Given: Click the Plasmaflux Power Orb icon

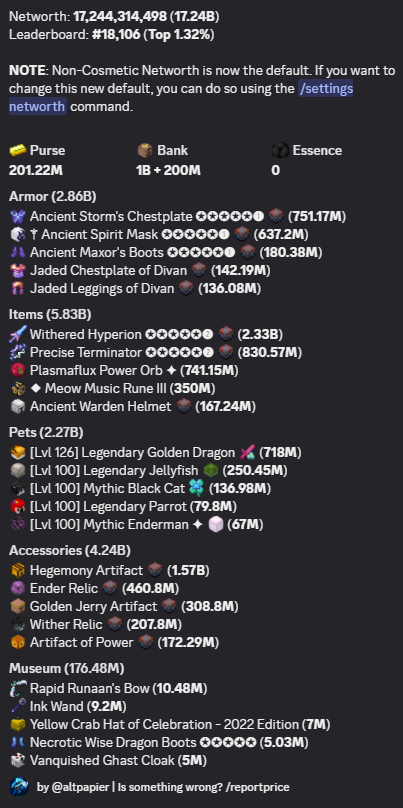Looking at the screenshot, I should pyautogui.click(x=18, y=371).
